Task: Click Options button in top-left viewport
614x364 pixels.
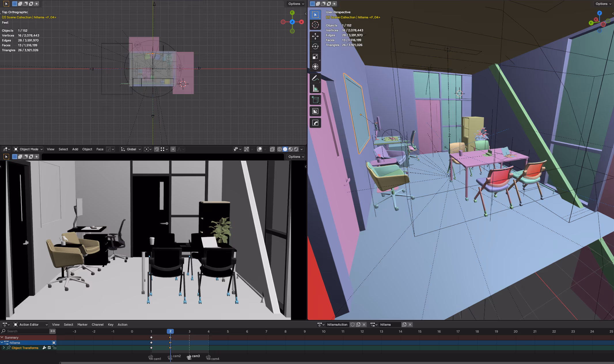Action: coord(296,4)
